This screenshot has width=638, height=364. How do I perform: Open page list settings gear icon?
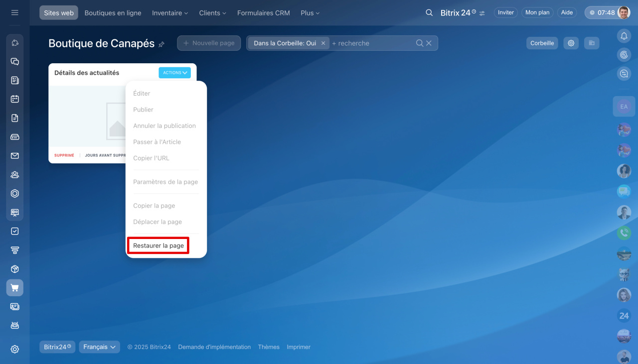point(571,43)
